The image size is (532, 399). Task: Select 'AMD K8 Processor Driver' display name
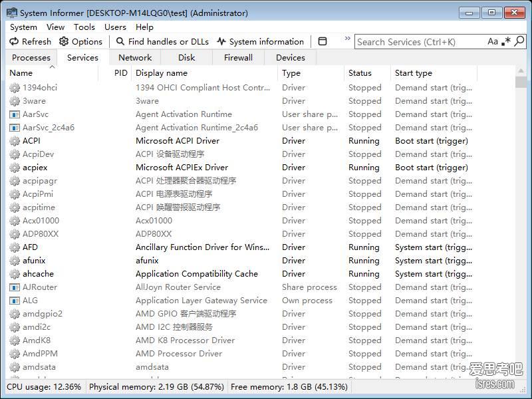pos(186,340)
